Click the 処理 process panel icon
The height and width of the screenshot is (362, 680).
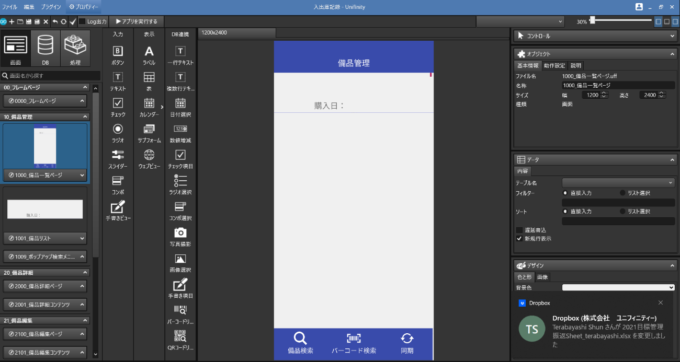75,49
